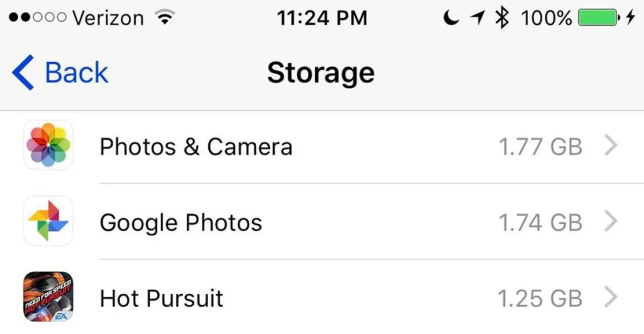Tap the back arrow chevron
This screenshot has height=334, width=644.
click(x=23, y=72)
